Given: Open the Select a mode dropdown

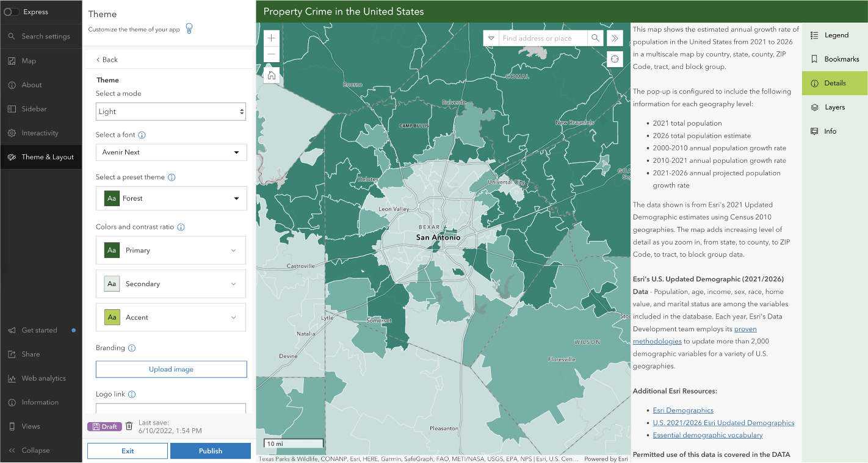Looking at the screenshot, I should [x=171, y=112].
